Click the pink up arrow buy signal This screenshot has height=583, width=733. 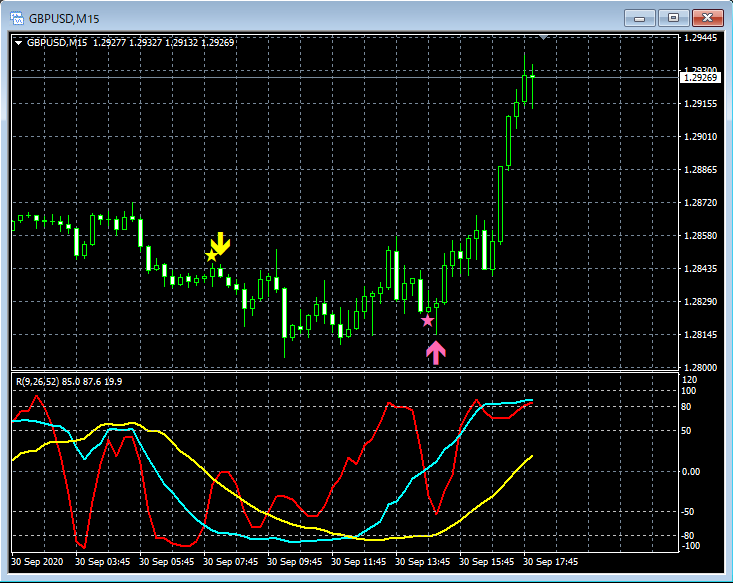(436, 353)
